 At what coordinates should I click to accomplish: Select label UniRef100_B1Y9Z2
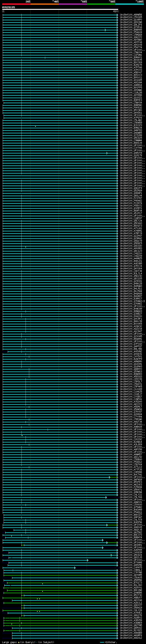pos(131,630)
